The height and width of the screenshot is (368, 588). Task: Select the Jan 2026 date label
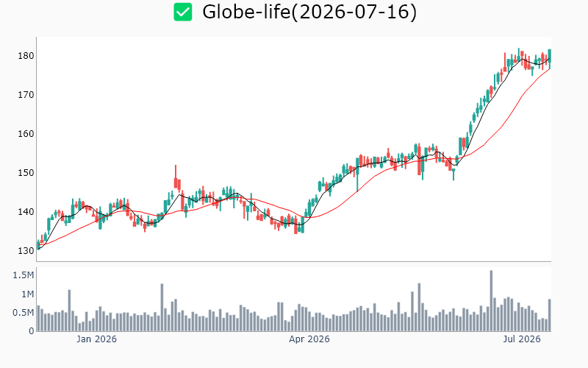click(x=96, y=339)
